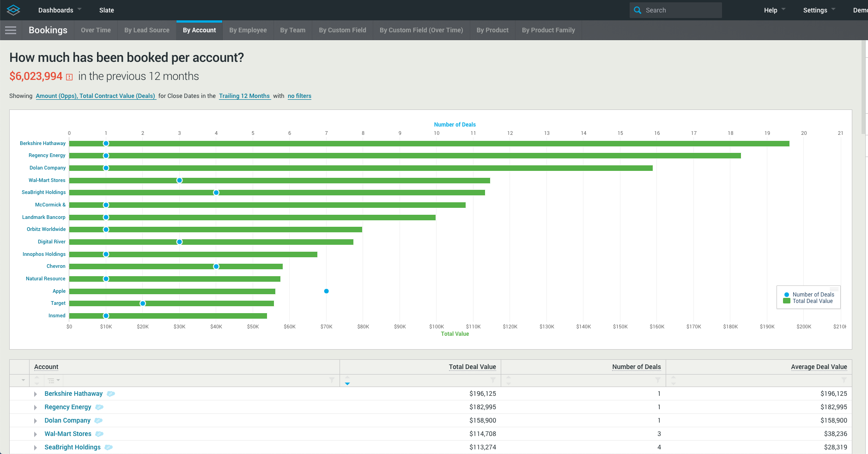868x454 pixels.
Task: Sort by Total Deal Value arrows
Action: tap(347, 381)
